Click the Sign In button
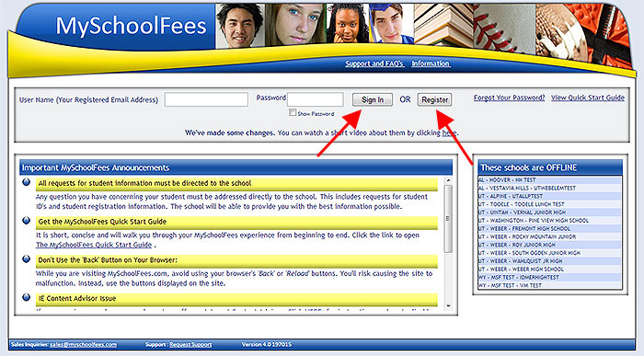Screen dimensions: 644x356 pyautogui.click(x=372, y=99)
